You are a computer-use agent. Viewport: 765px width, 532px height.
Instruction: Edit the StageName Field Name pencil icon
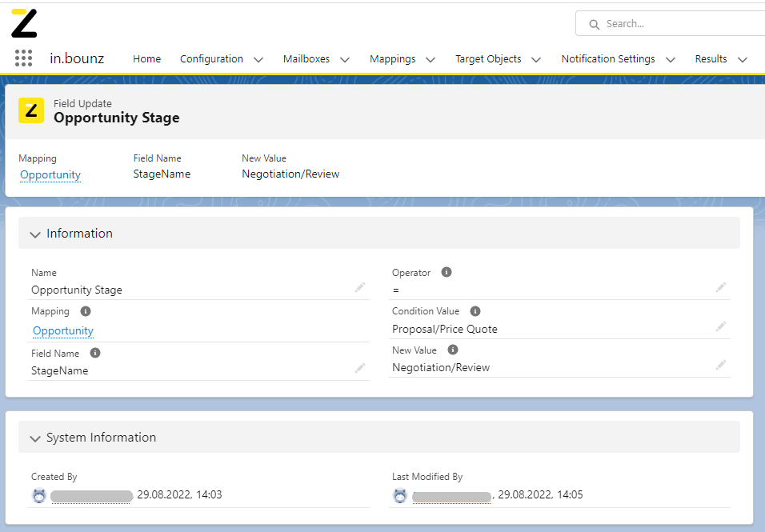click(x=360, y=368)
